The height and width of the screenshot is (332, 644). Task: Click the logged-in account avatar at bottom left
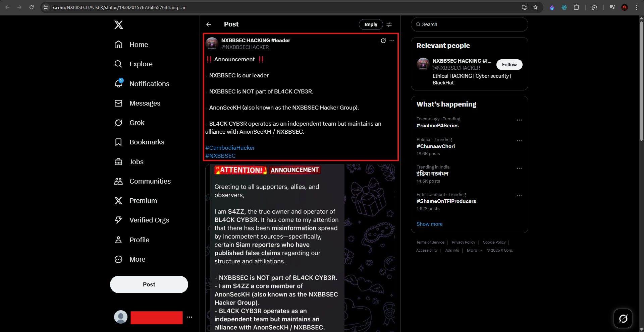pyautogui.click(x=121, y=317)
